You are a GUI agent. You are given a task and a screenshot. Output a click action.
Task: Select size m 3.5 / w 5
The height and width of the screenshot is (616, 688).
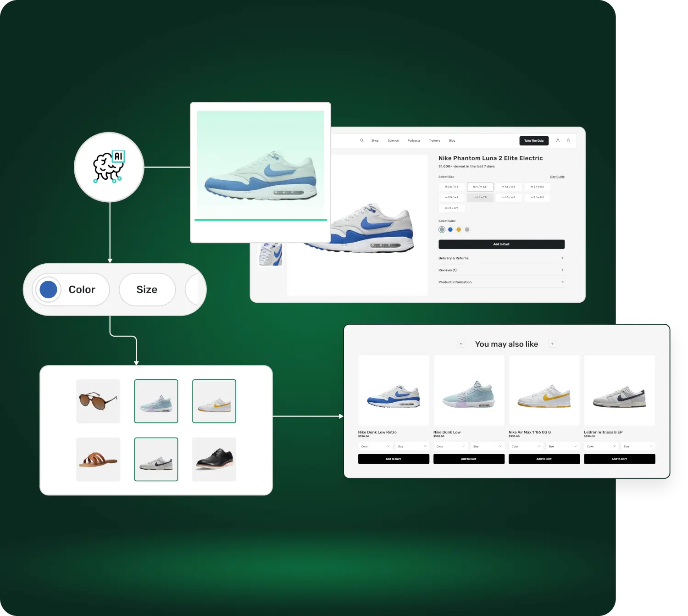pos(452,187)
